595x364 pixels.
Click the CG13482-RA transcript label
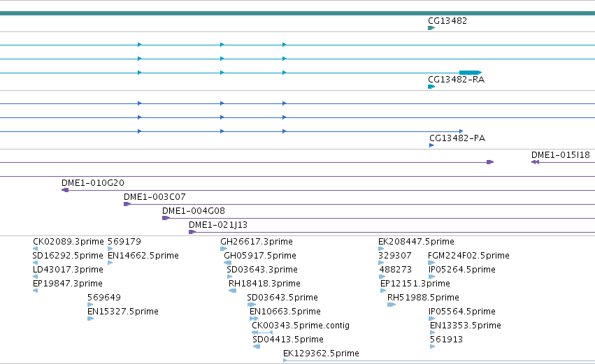pyautogui.click(x=456, y=80)
